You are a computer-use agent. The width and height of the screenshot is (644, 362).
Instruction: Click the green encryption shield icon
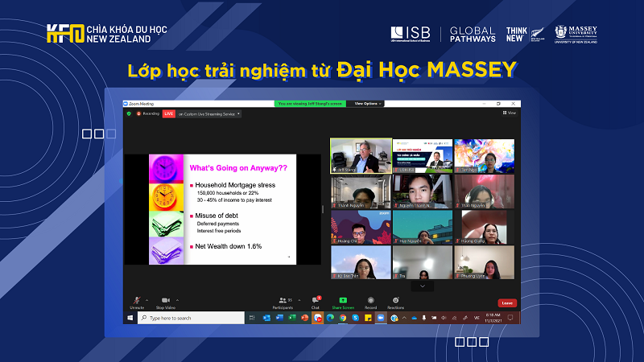129,113
